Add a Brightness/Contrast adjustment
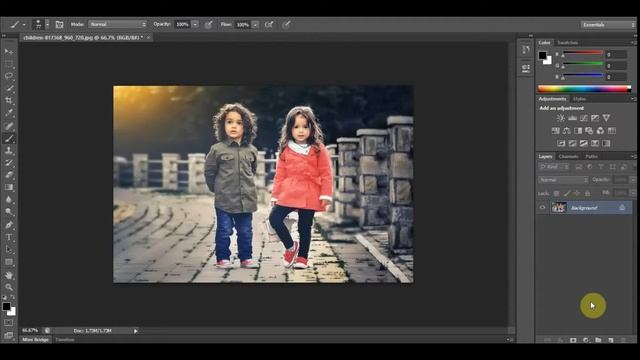The width and height of the screenshot is (640, 360). click(561, 118)
